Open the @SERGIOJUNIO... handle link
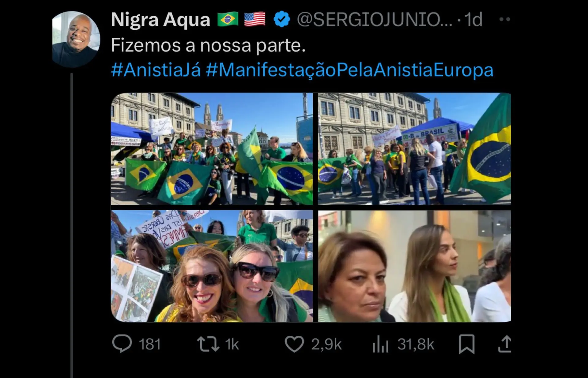Viewport: 588px width, 378px height. coord(375,20)
